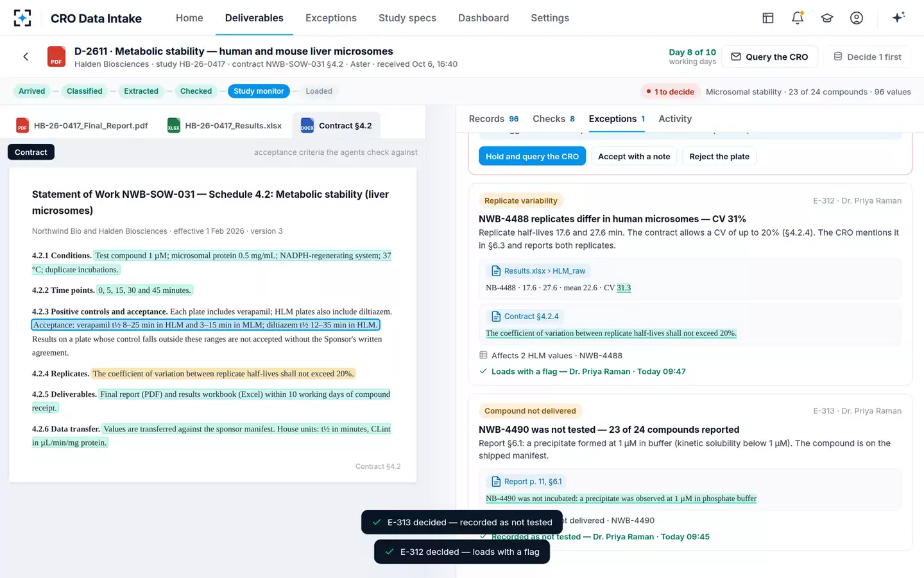Click the E-312 decided toast notification
This screenshot has width=924, height=578.
(x=462, y=552)
